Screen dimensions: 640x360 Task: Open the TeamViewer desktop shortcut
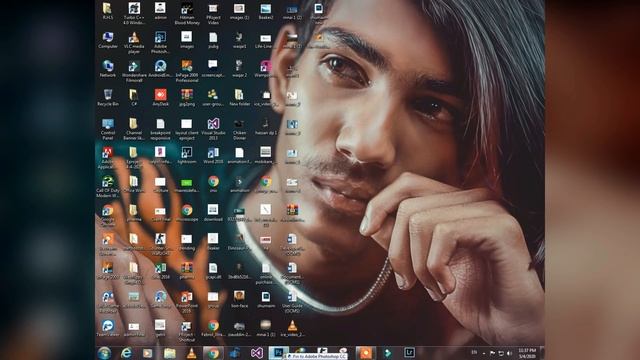click(x=108, y=329)
